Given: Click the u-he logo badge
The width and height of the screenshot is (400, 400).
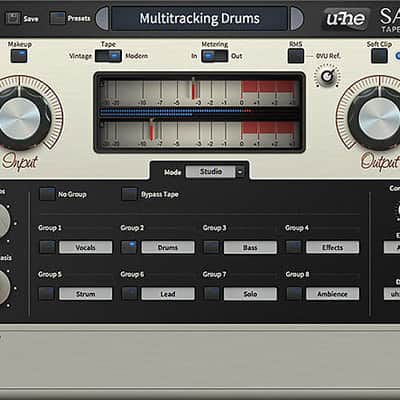Looking at the screenshot, I should [x=346, y=19].
